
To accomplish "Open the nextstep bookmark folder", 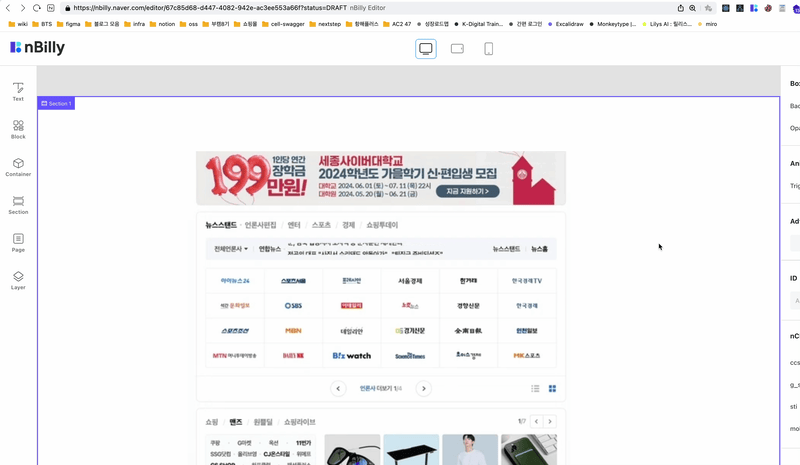I will click(x=325, y=24).
